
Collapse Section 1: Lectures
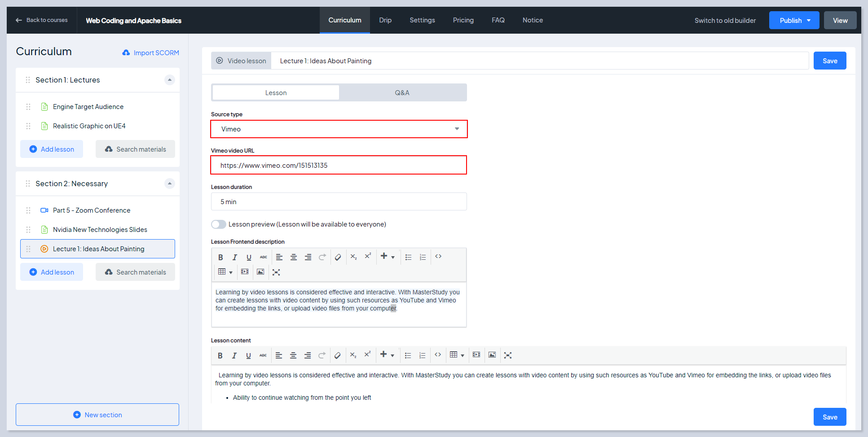click(170, 80)
